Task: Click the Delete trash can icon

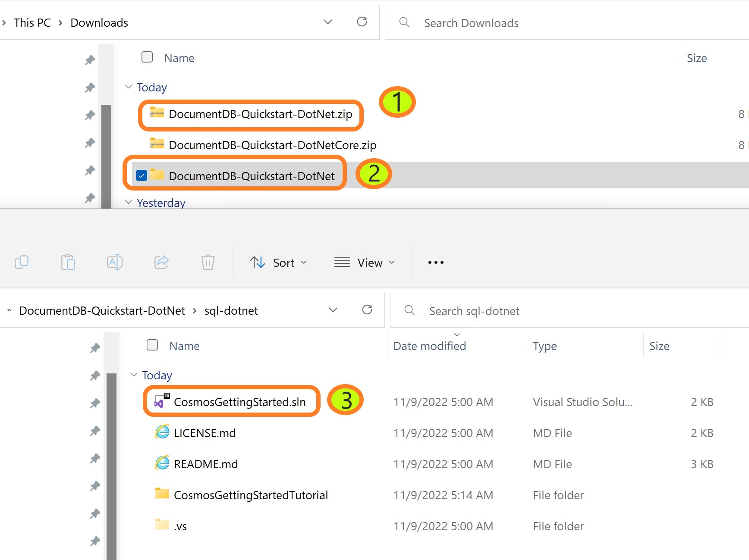Action: tap(208, 262)
